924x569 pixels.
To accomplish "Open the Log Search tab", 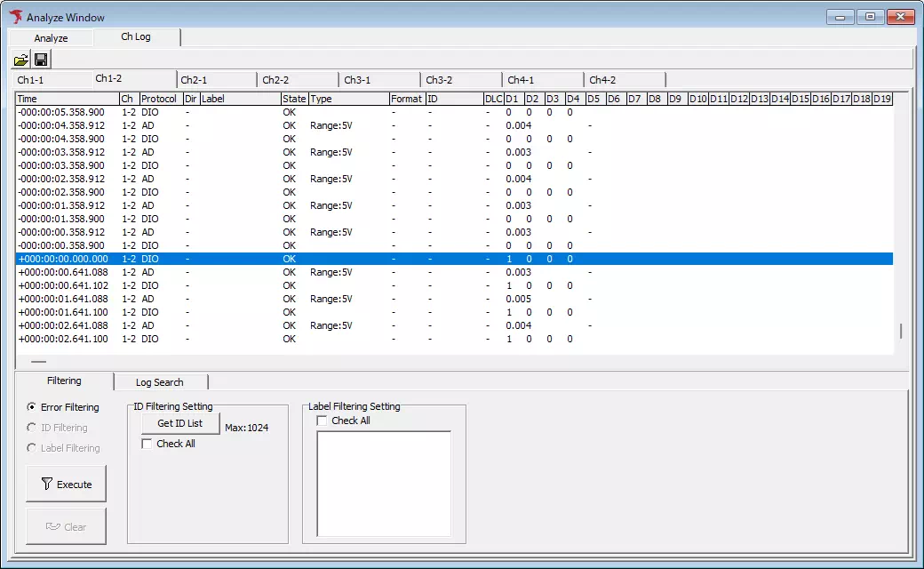I will [x=159, y=382].
